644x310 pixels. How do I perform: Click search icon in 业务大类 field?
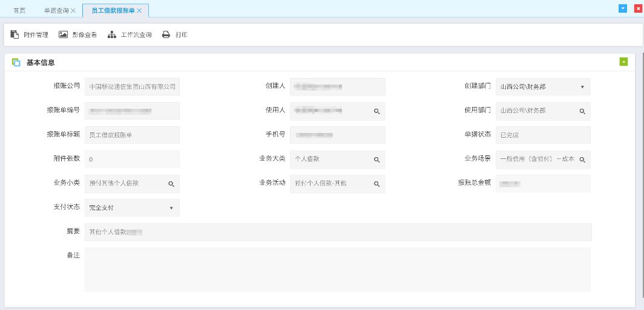376,160
